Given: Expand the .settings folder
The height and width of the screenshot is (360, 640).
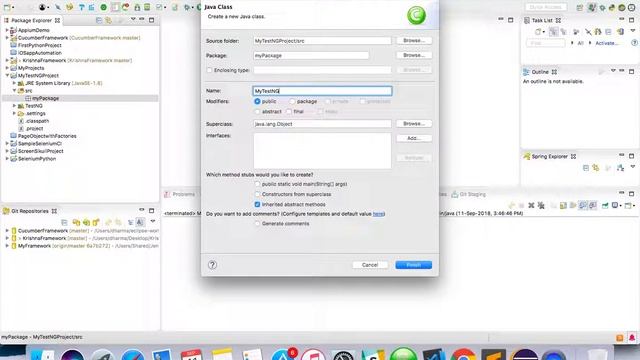Looking at the screenshot, I should pyautogui.click(x=14, y=113).
